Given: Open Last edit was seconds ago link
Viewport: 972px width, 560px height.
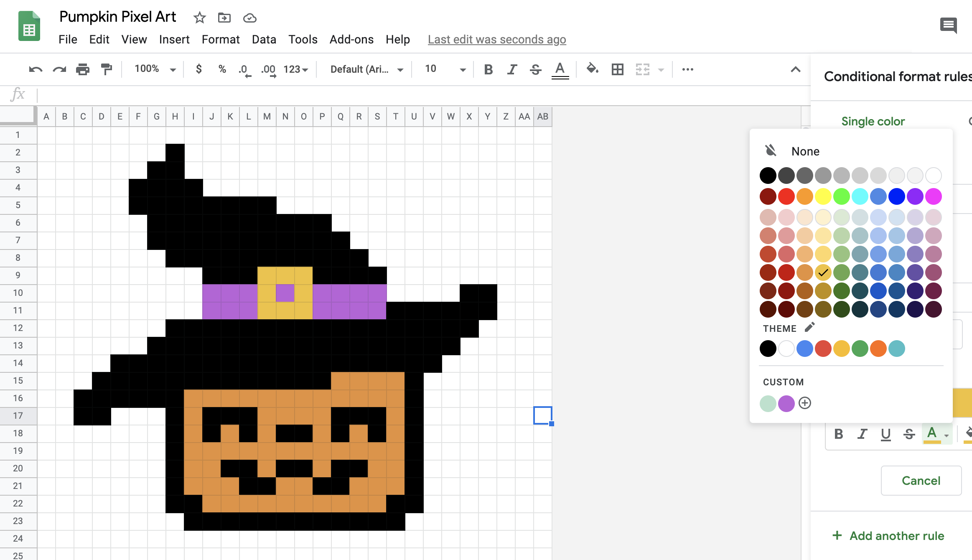Looking at the screenshot, I should [497, 39].
